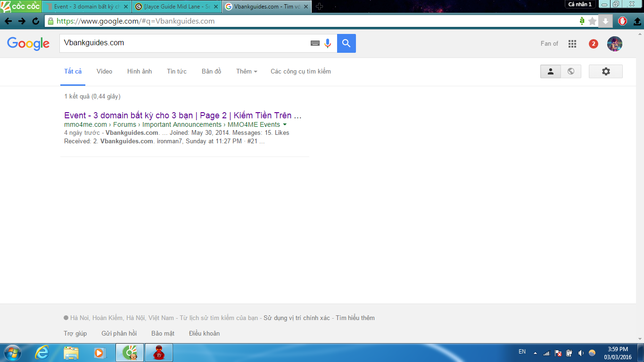
Task: Click the 'Fan of' account name link
Action: pos(549,43)
